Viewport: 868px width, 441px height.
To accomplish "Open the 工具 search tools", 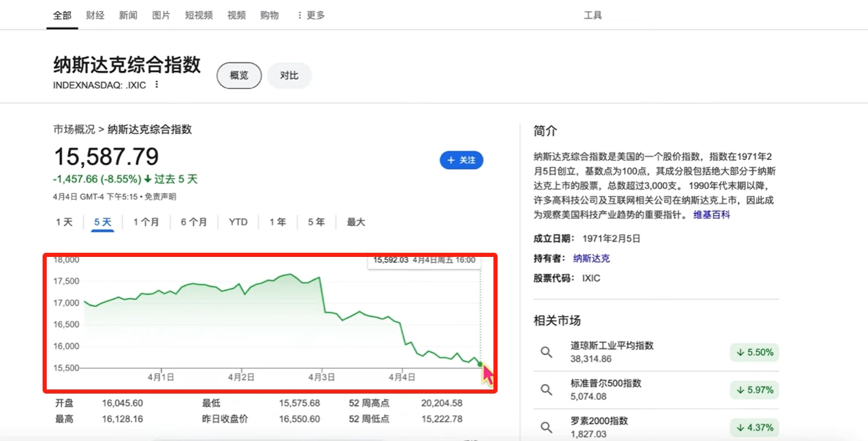I will tap(592, 15).
